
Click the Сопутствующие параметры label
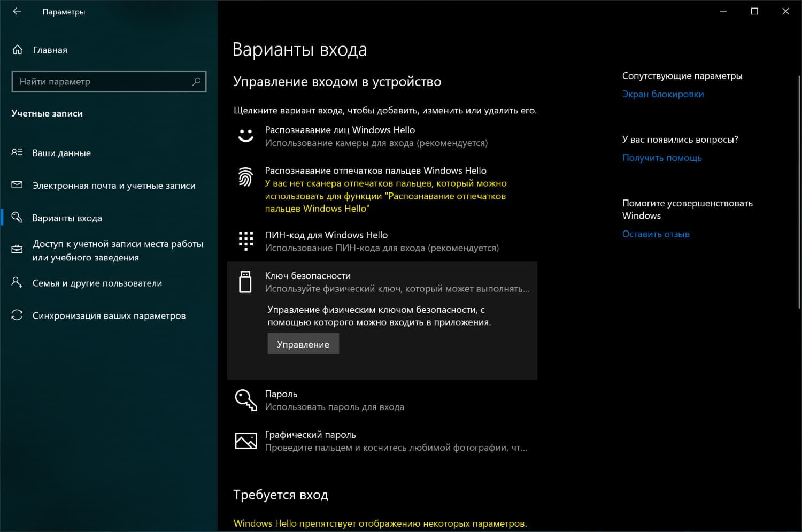pos(682,76)
